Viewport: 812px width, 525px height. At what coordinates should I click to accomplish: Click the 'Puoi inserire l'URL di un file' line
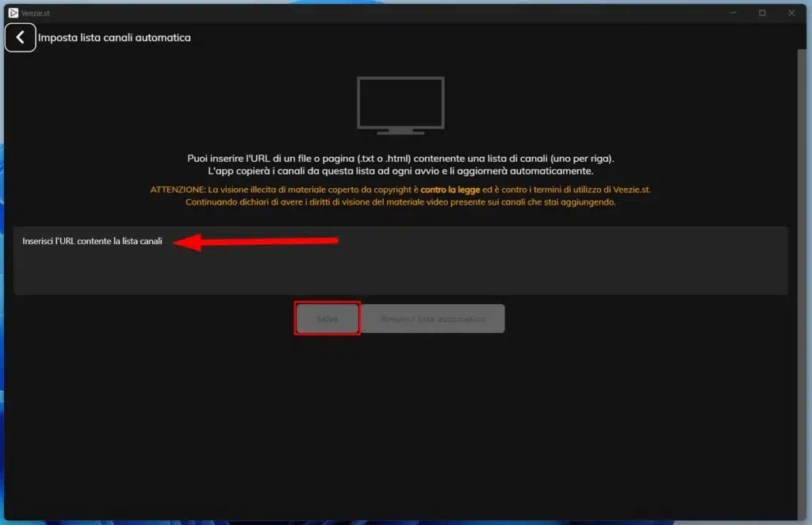pos(400,159)
